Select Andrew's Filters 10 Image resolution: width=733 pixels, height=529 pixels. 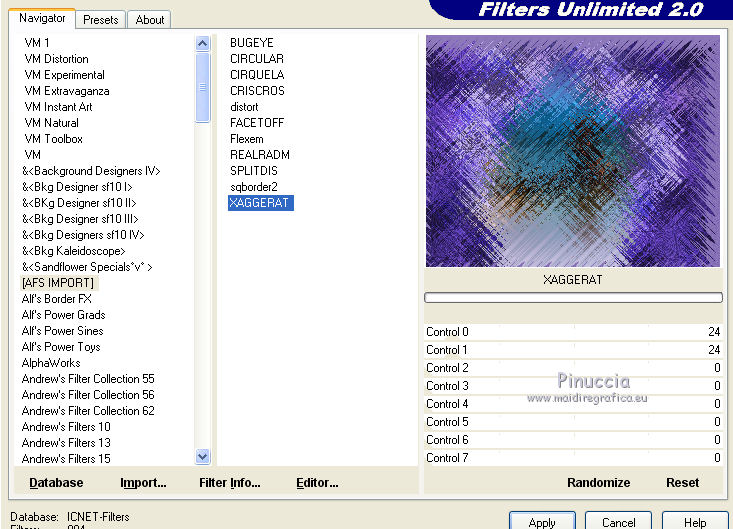point(66,427)
